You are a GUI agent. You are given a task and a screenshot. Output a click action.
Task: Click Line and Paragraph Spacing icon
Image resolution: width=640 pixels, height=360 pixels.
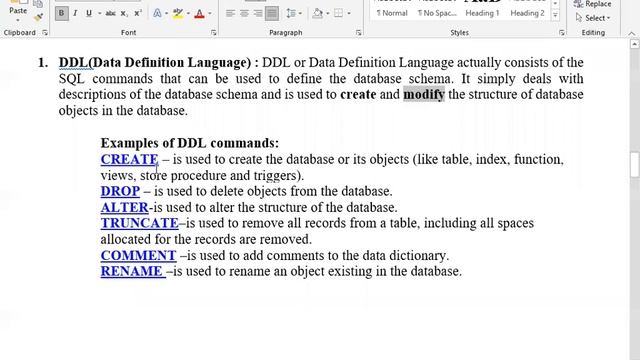click(290, 13)
